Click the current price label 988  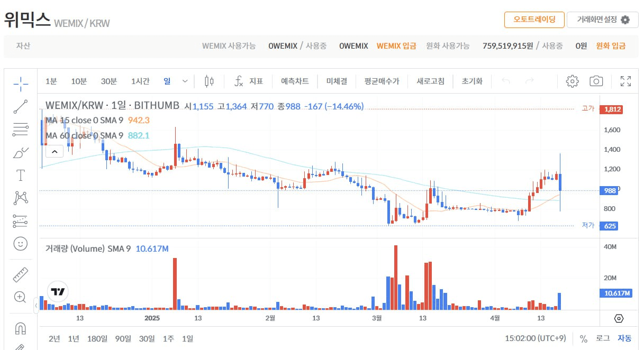[x=610, y=191]
